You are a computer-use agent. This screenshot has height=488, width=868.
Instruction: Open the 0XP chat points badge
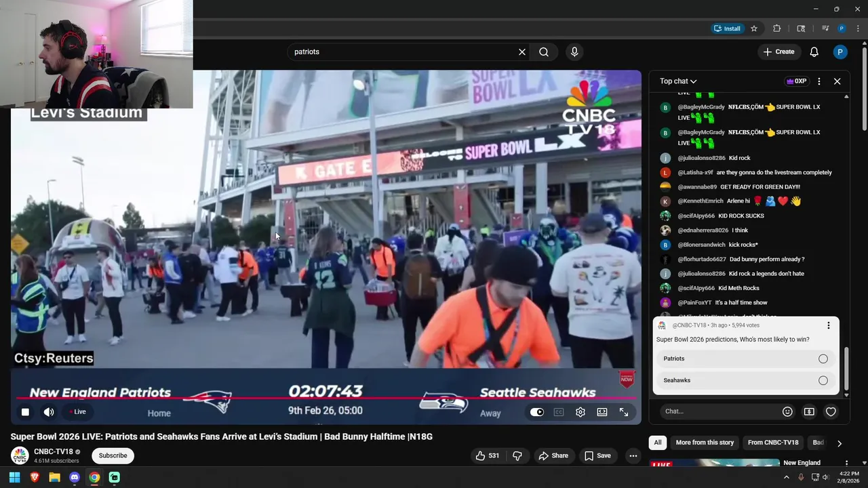pos(796,81)
